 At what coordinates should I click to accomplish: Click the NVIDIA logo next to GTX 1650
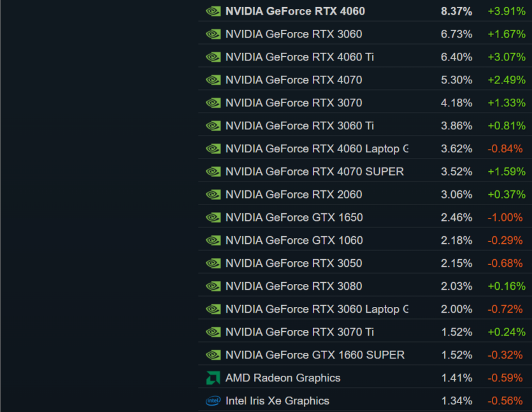(x=213, y=217)
